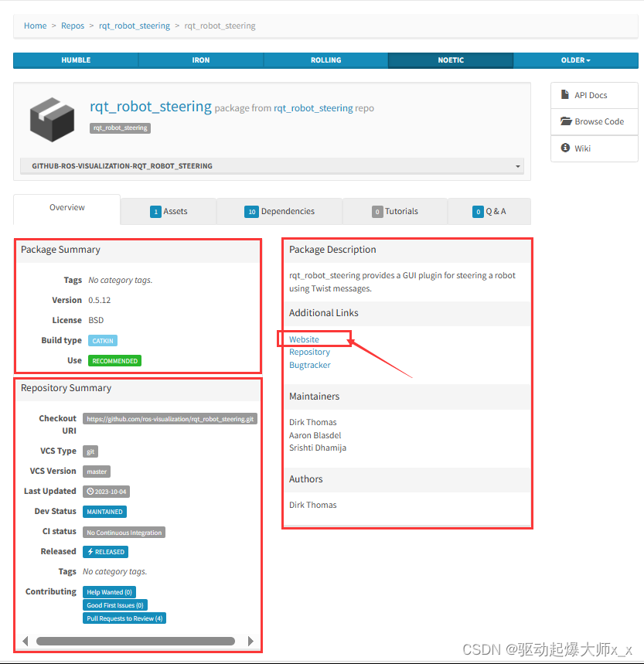Click the MAINTAINED dev status badge
The width and height of the screenshot is (644, 664).
tap(104, 512)
